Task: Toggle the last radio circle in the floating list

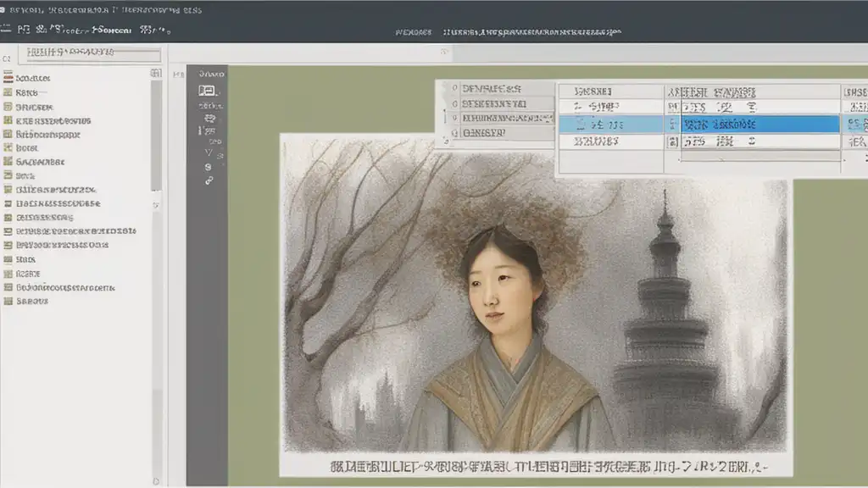Action: coord(455,133)
